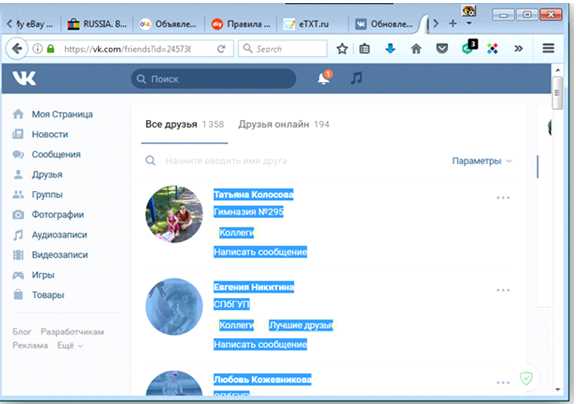Click the Реклама footer link
Screen dimensions: 576x404
[x=30, y=346]
